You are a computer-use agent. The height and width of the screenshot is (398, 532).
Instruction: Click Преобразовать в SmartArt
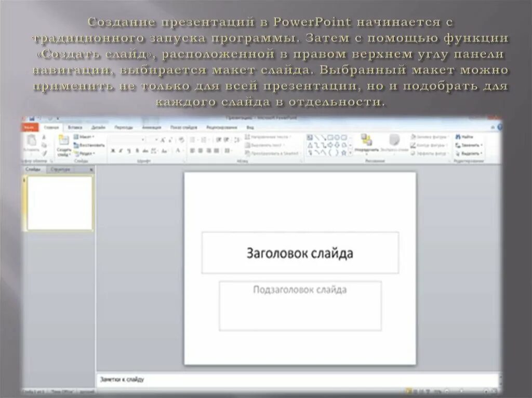coord(272,153)
